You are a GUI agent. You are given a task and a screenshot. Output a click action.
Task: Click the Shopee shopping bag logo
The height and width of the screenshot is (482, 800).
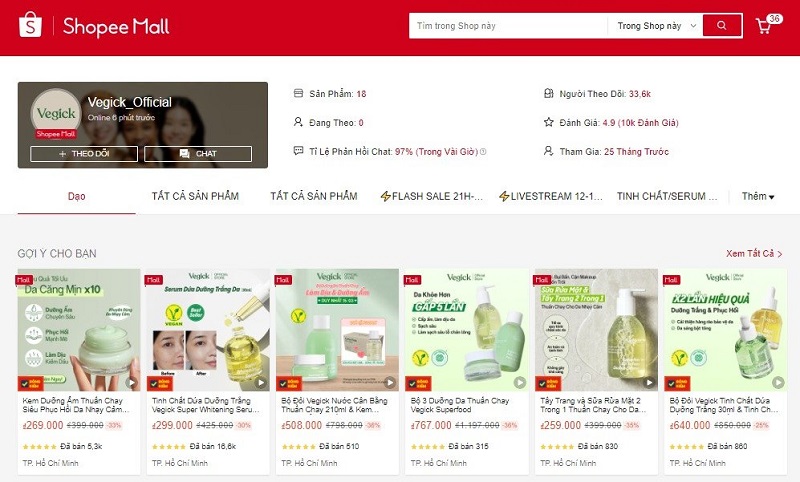[30, 25]
